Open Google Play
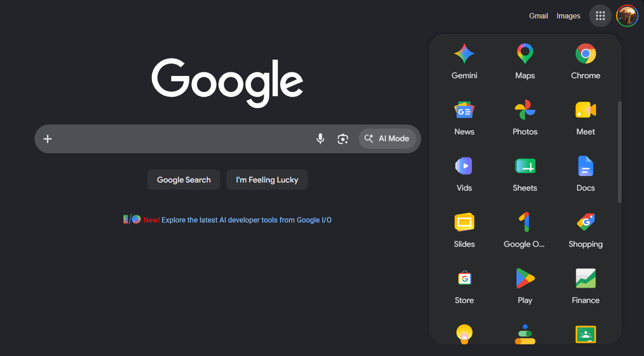The height and width of the screenshot is (356, 644). point(525,286)
